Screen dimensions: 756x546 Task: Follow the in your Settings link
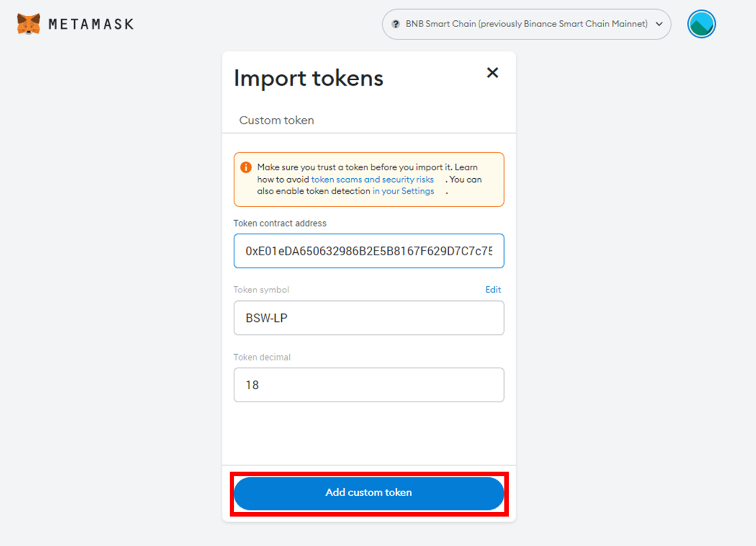click(x=403, y=191)
